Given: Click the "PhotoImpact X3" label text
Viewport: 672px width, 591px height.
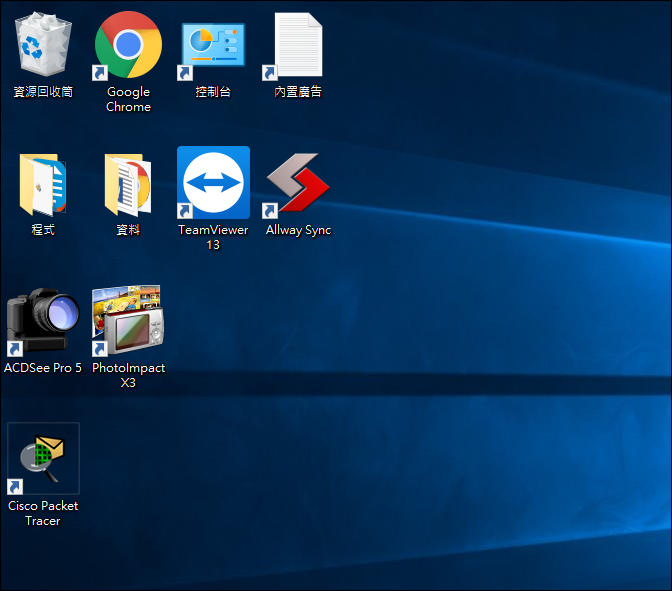Looking at the screenshot, I should point(128,375).
